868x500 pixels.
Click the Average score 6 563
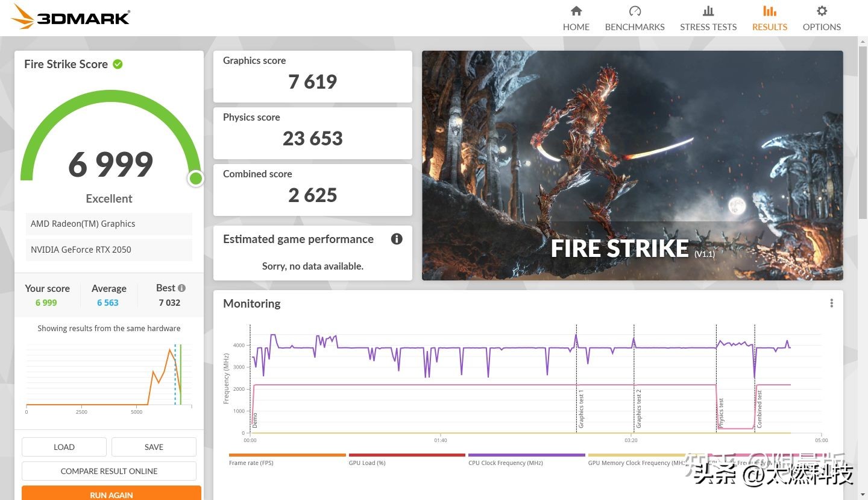point(108,303)
